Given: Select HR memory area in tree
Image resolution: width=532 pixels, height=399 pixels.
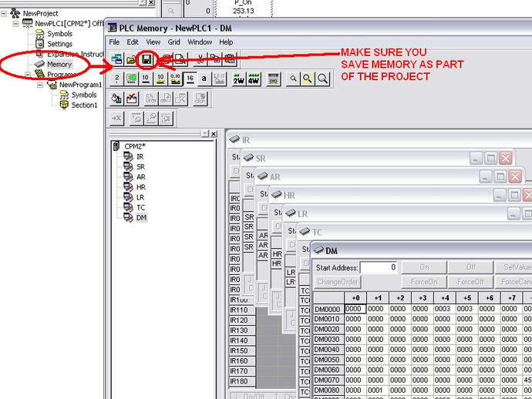Looking at the screenshot, I should coord(141,187).
